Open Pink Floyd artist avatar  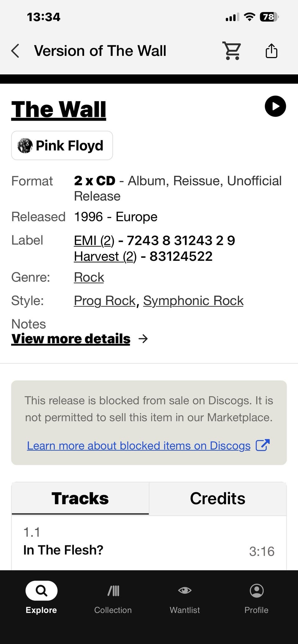coord(25,145)
